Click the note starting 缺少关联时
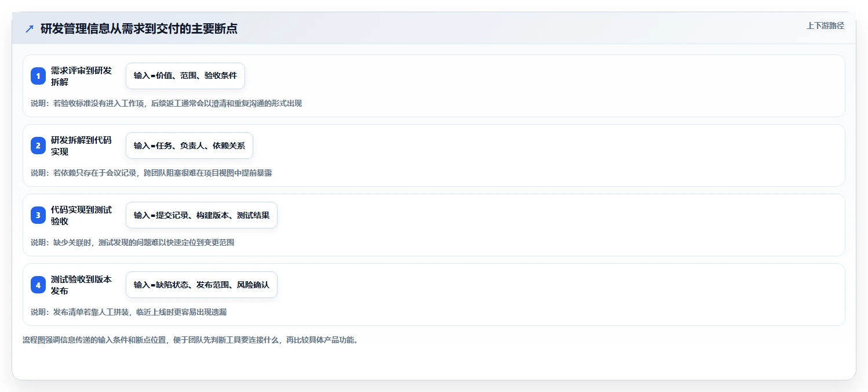This screenshot has width=868, height=392. pos(133,242)
